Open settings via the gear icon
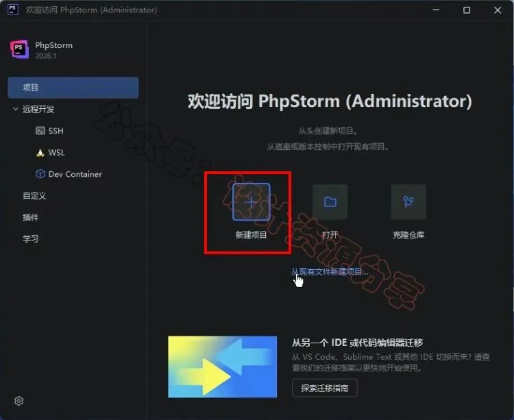Image resolution: width=514 pixels, height=420 pixels. (19, 401)
